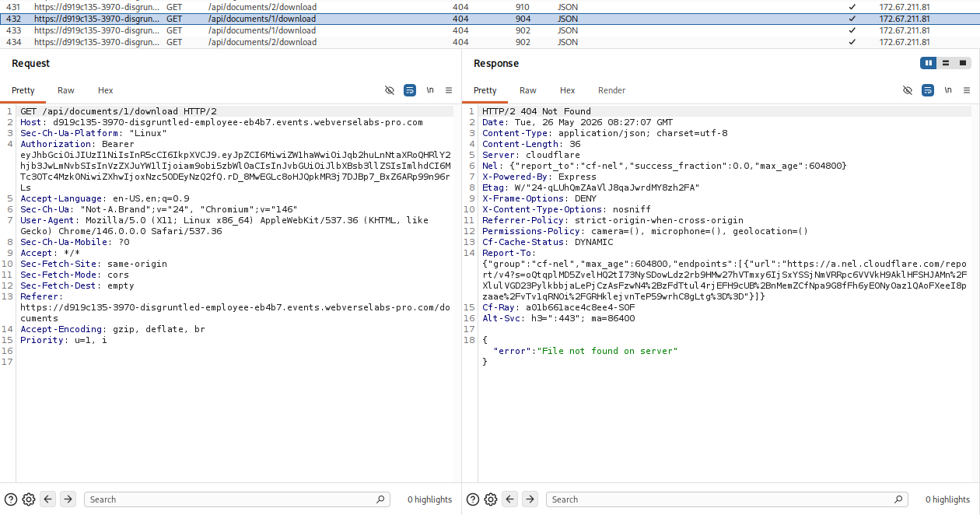Click the GET /api/documents/1/download request line
This screenshot has height=515, width=980.
click(x=118, y=111)
